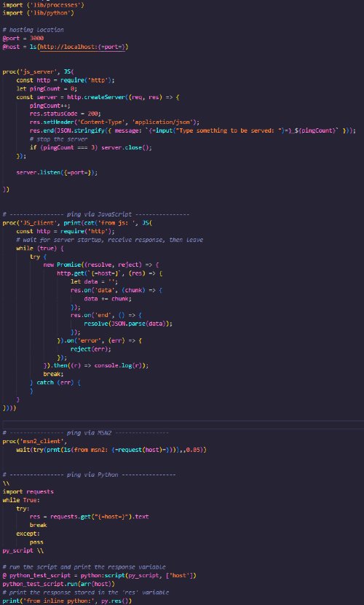
Task: Click the '# hosting location' comment
Action: (x=33, y=30)
